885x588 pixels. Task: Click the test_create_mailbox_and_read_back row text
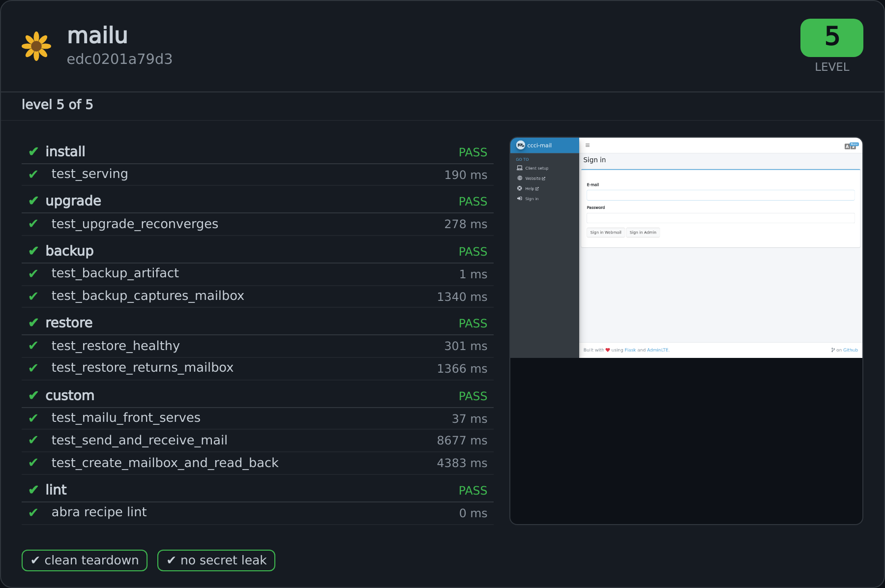point(165,463)
